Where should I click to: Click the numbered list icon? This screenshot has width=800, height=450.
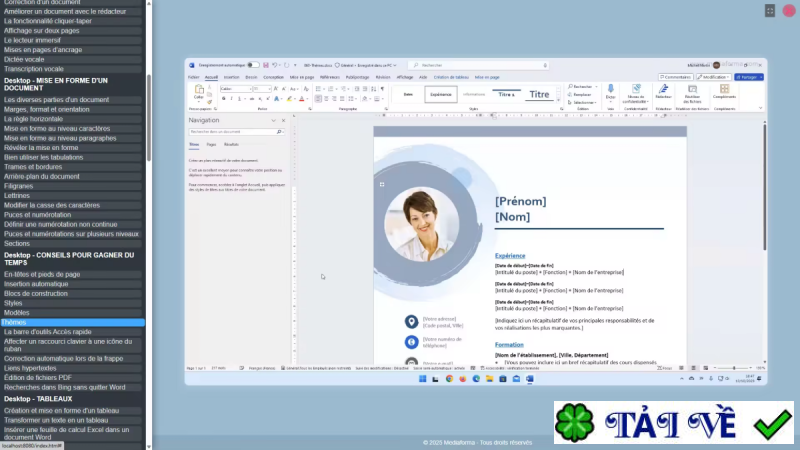tap(331, 89)
